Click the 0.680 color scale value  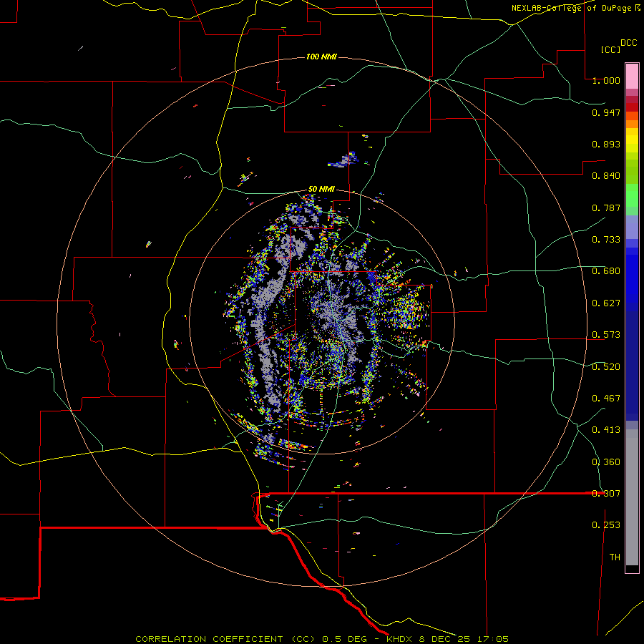(606, 271)
